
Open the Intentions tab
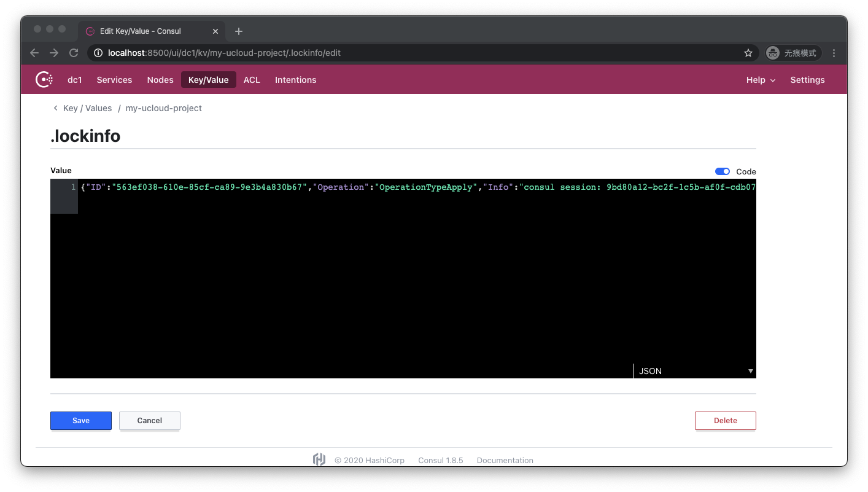296,80
